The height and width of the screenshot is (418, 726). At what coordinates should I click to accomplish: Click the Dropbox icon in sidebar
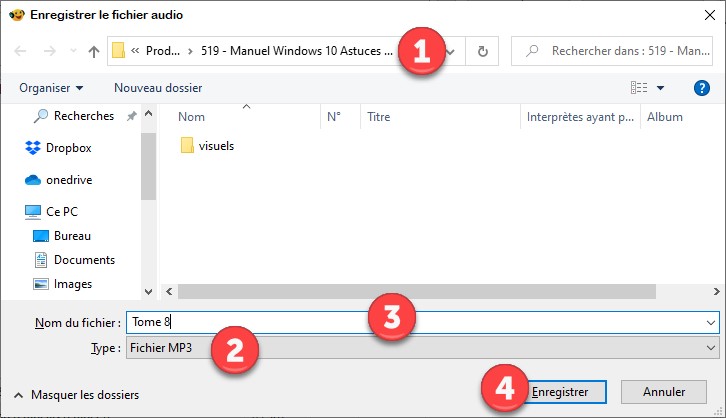click(33, 148)
